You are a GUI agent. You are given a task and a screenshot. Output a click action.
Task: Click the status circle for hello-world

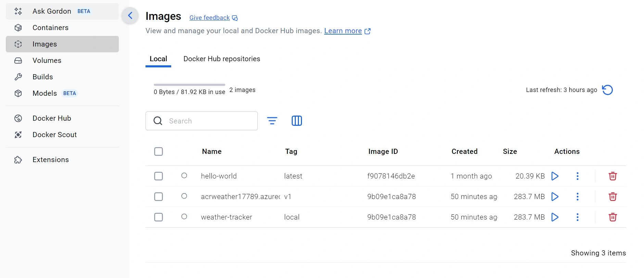(x=184, y=175)
